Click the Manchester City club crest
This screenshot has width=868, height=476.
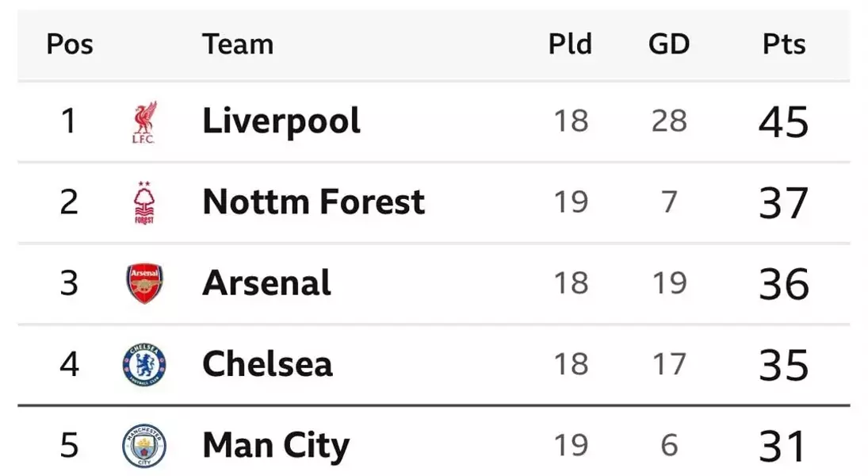pos(144,446)
